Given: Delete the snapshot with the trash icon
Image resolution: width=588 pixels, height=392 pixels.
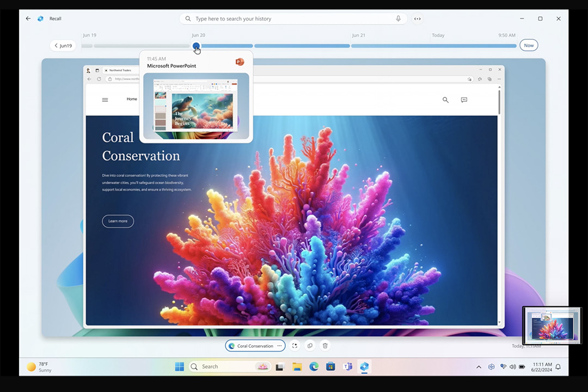Looking at the screenshot, I should (325, 346).
